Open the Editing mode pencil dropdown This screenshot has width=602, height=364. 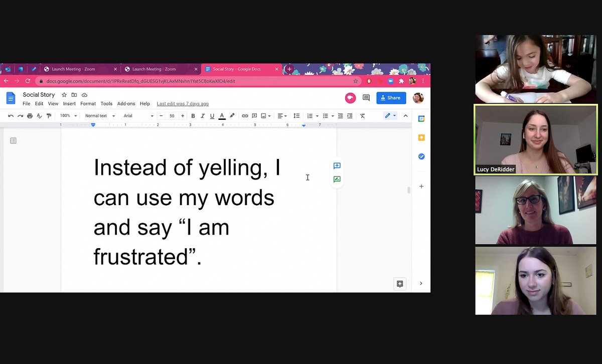tap(390, 116)
